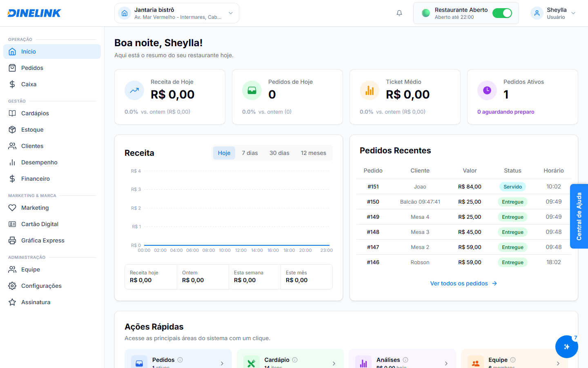
Task: Click Ver todos os pedidos link
Action: tap(463, 283)
